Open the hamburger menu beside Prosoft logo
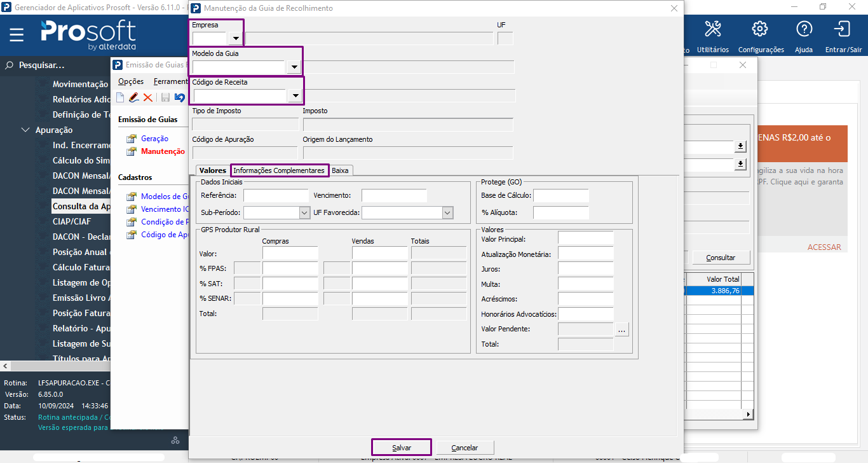The width and height of the screenshot is (868, 463). click(17, 34)
